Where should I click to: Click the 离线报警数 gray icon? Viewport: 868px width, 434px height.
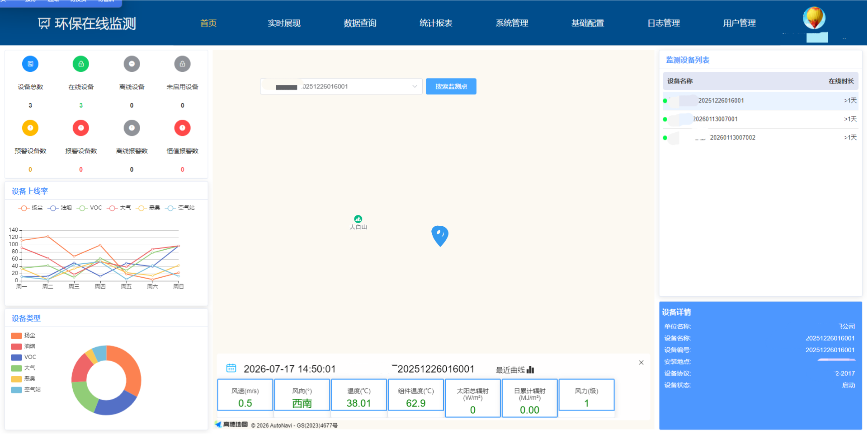[x=132, y=128]
